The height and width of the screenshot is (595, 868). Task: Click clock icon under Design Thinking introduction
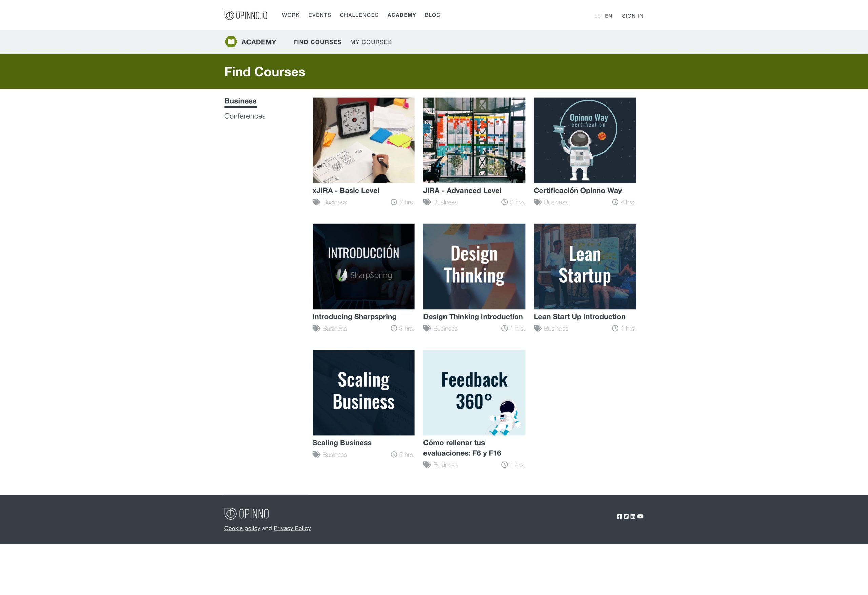[x=505, y=328]
